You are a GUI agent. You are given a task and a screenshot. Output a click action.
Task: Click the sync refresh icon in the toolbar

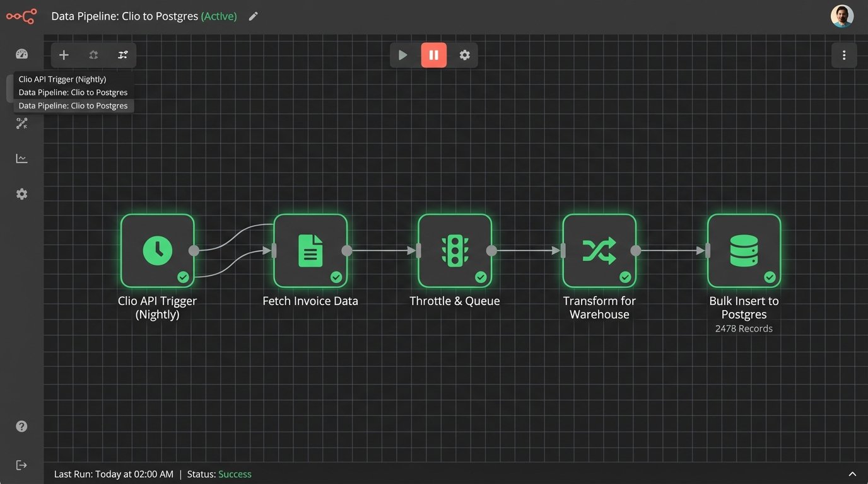93,55
